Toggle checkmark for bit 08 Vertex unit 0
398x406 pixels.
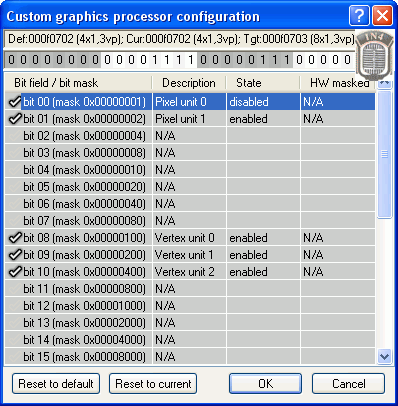click(x=15, y=238)
